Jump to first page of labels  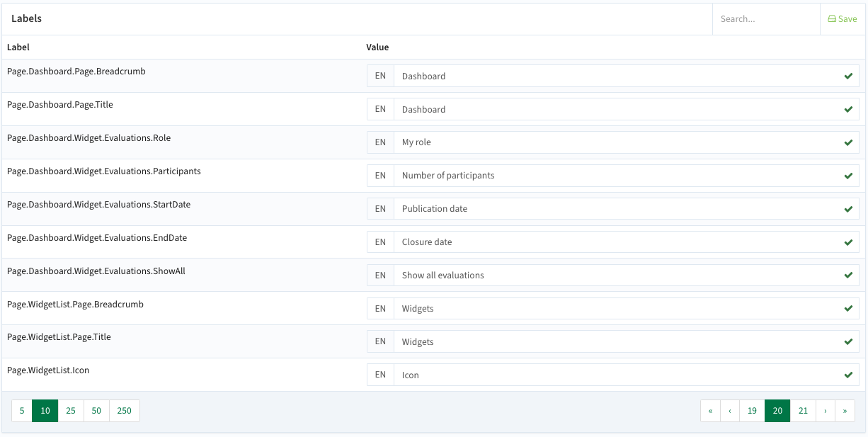pos(710,411)
